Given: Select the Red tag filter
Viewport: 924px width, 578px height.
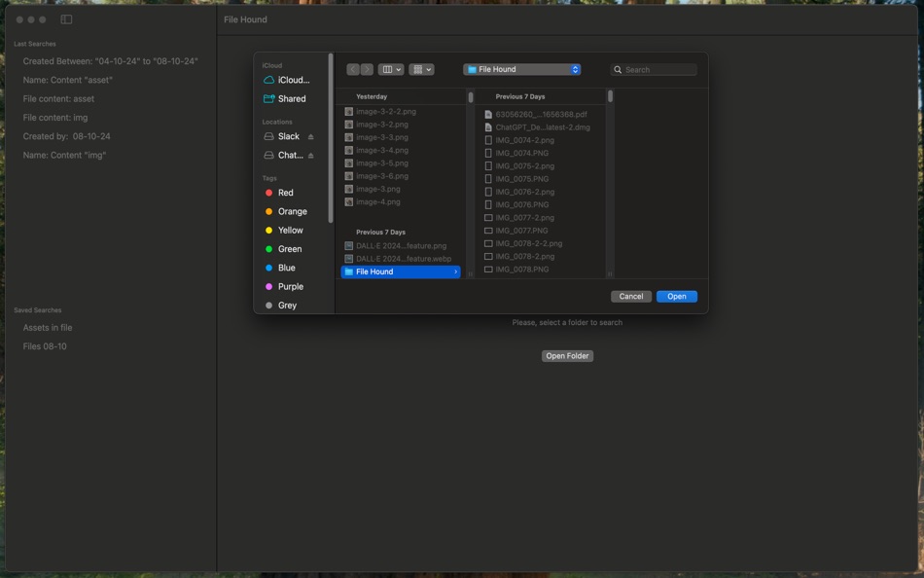Looking at the screenshot, I should pos(270,193).
